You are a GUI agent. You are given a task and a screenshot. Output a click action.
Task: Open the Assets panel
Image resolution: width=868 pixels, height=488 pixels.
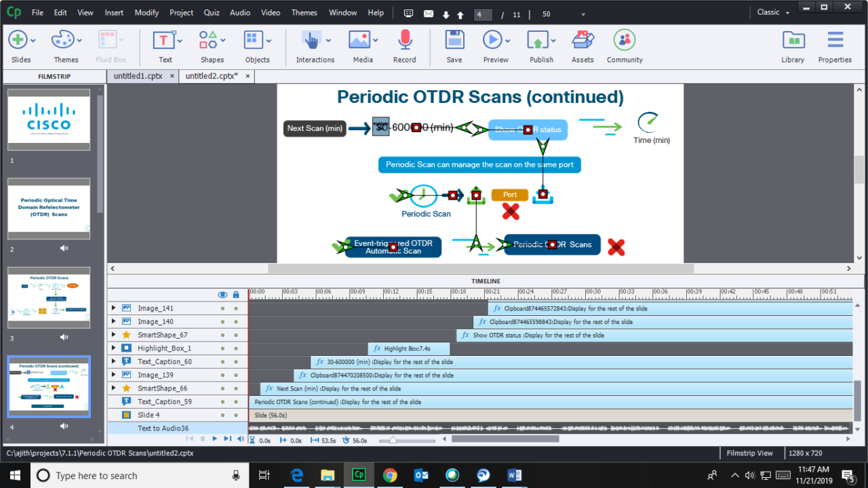pyautogui.click(x=582, y=41)
